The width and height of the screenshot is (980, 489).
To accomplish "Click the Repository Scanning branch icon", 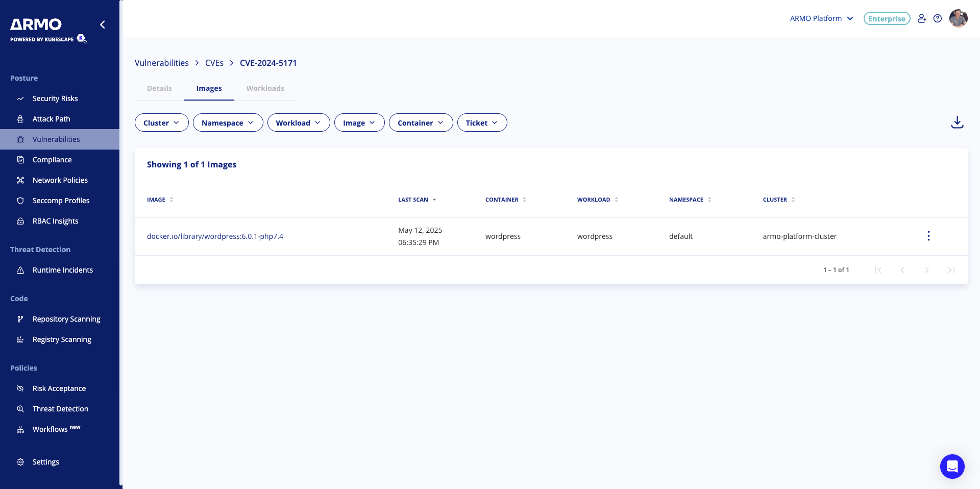I will pyautogui.click(x=20, y=319).
